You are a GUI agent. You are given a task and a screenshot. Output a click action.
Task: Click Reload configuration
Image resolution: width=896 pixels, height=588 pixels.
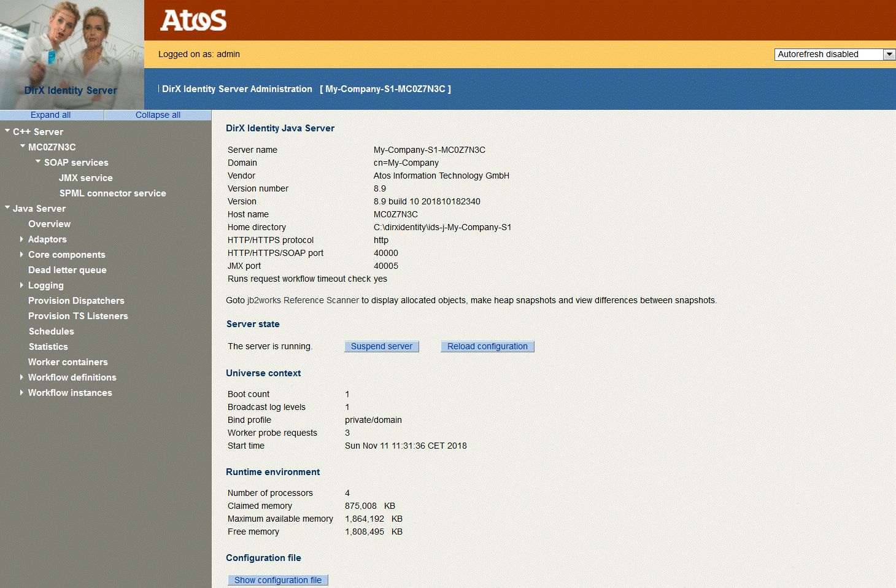tap(487, 346)
